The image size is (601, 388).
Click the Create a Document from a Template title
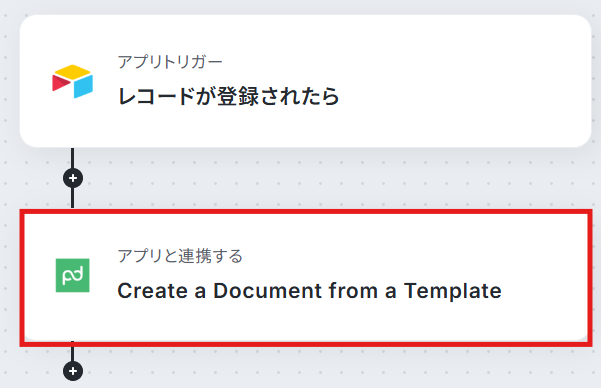[x=309, y=291]
